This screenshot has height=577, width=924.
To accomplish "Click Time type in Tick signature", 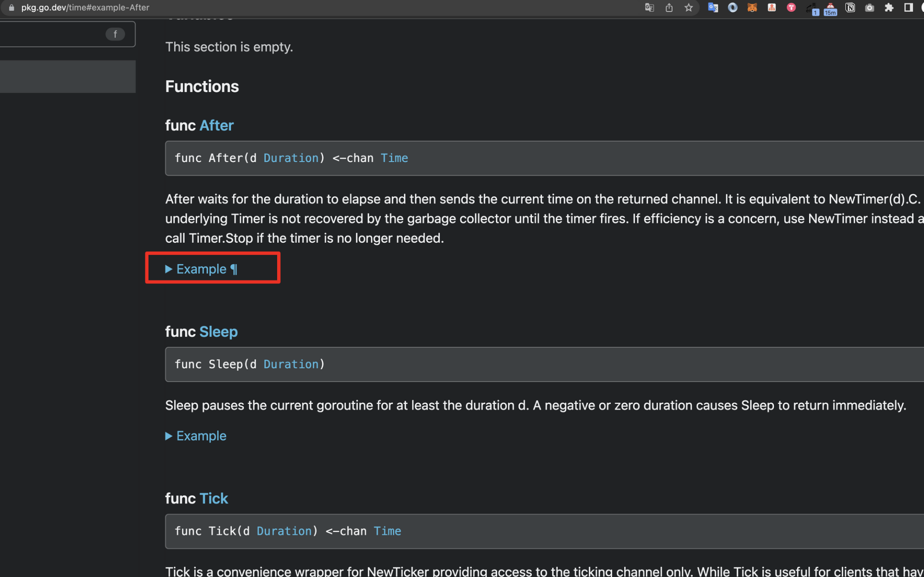I will tap(387, 531).
